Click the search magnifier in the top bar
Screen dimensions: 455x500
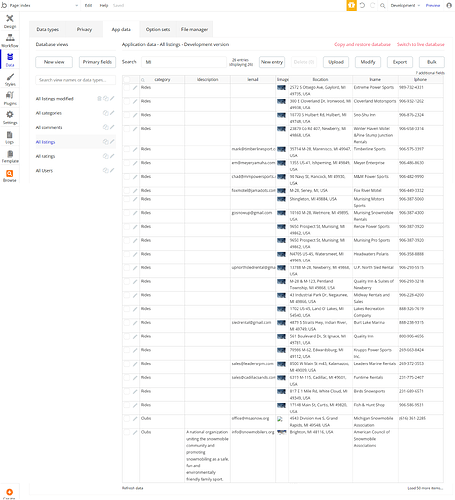(x=383, y=5)
